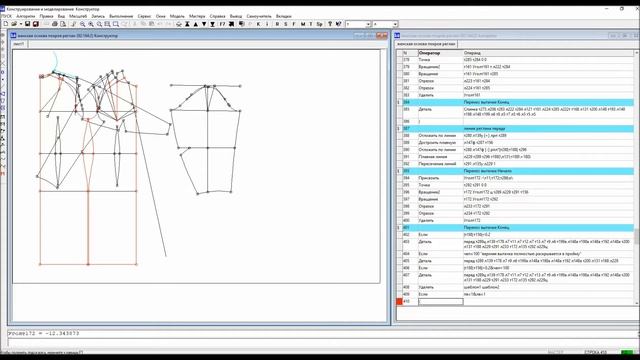Click the zoom window rectangle icon
Screen dimensions: 640x360
pos(116,24)
